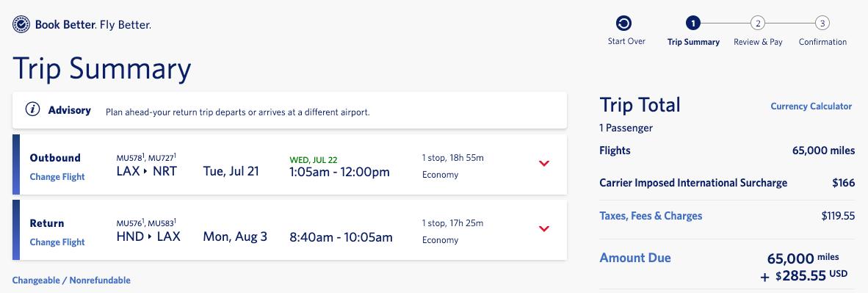Expand the Return flight details chevron
The width and height of the screenshot is (868, 293).
[544, 229]
